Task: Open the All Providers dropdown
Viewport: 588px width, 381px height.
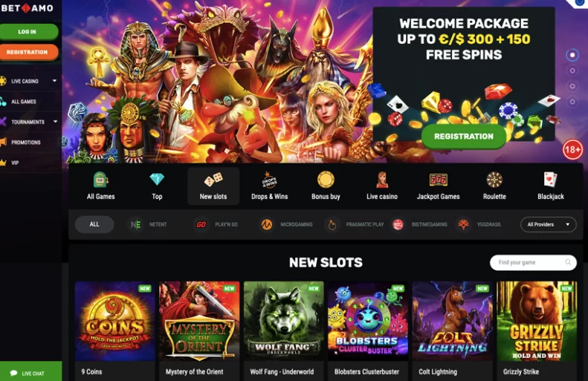Action: pos(549,224)
